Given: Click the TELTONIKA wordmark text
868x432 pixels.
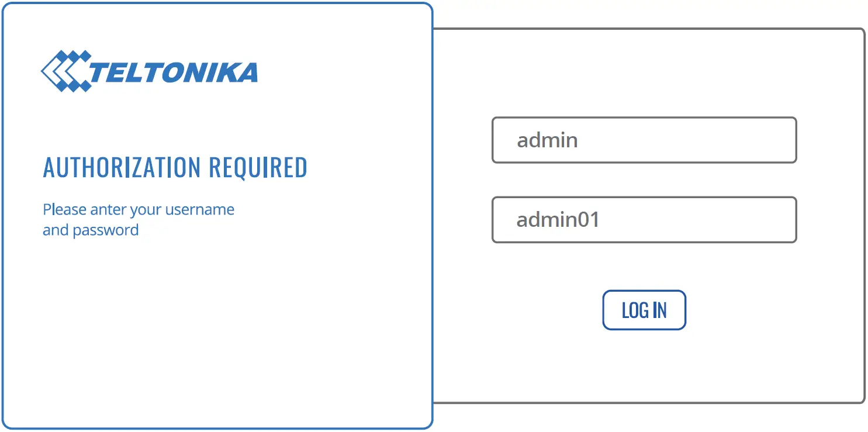Looking at the screenshot, I should 174,73.
